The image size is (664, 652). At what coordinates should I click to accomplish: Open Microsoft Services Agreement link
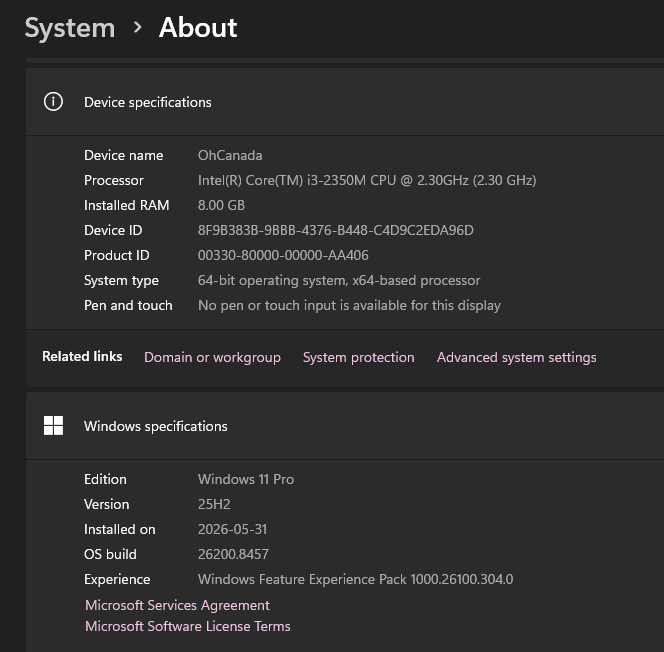[177, 605]
